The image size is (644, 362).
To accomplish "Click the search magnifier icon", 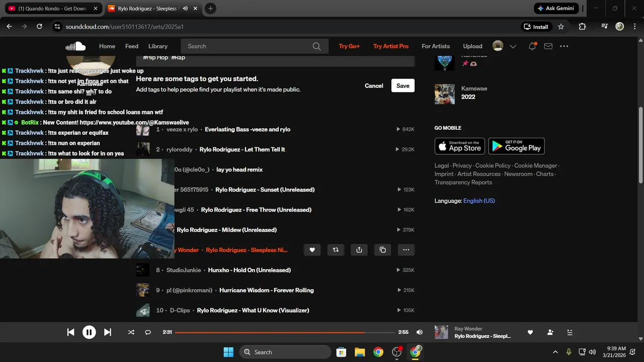I will pos(316,46).
